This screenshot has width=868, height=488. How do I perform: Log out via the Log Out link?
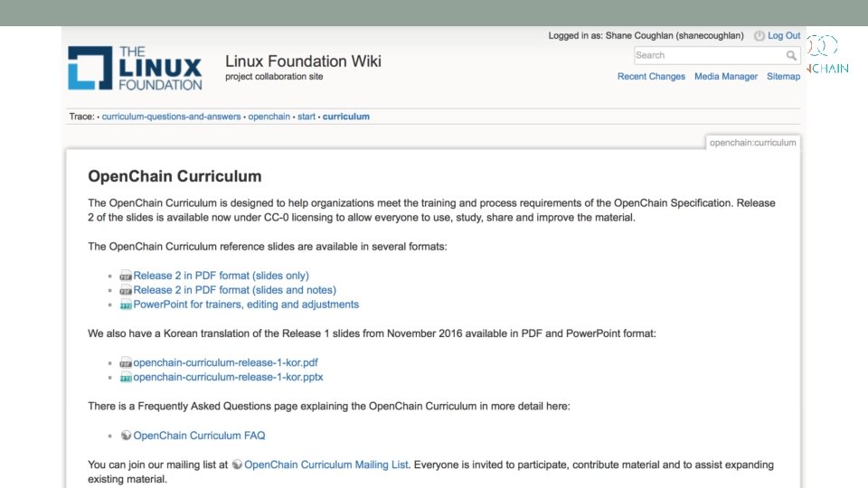coord(784,35)
